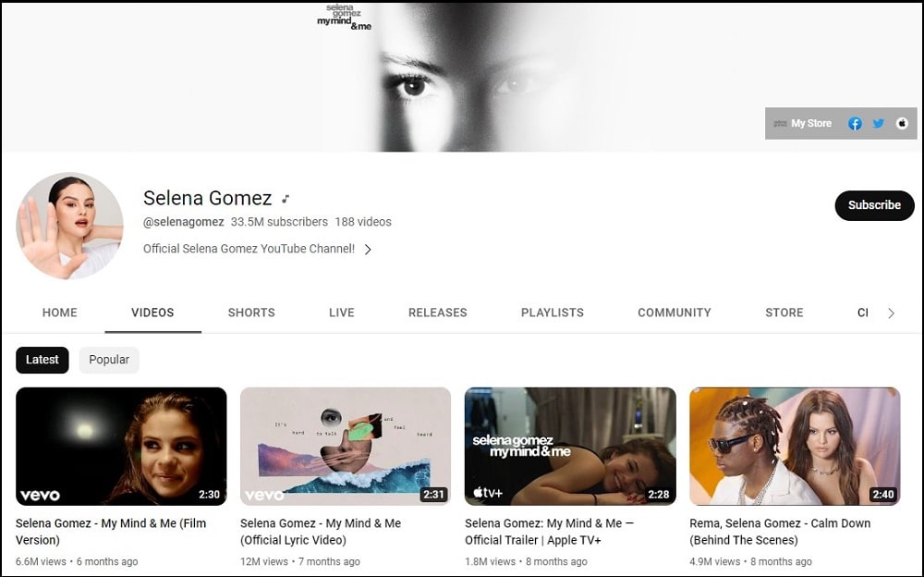
Task: Click the '33.5M subscribers' text
Action: tap(279, 222)
